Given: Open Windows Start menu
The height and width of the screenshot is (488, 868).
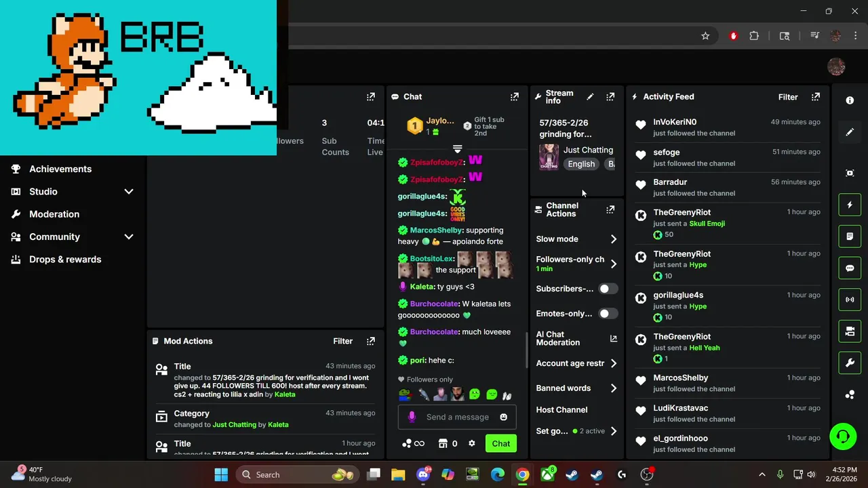Looking at the screenshot, I should 221,474.
